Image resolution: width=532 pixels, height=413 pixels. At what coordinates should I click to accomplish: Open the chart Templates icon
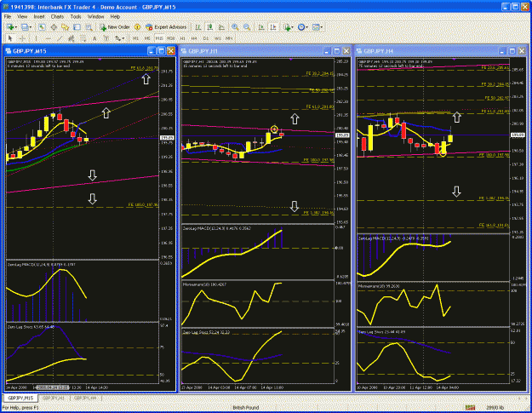tap(316, 27)
